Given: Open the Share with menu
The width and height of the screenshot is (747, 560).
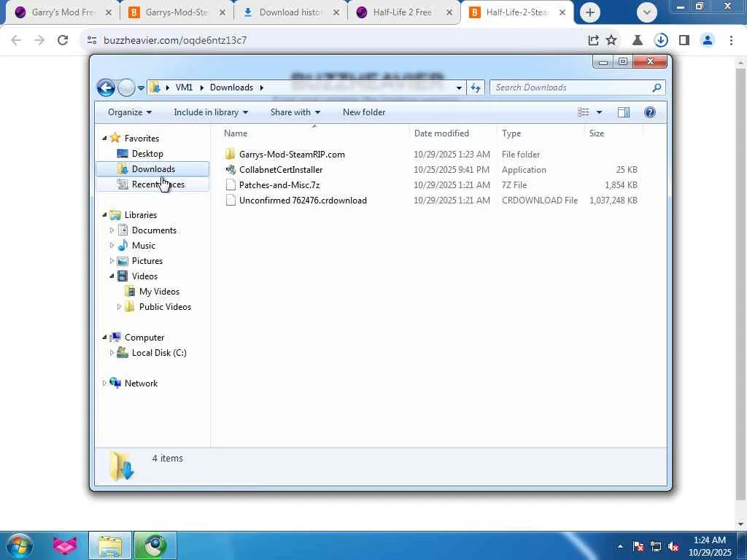Looking at the screenshot, I should [295, 112].
